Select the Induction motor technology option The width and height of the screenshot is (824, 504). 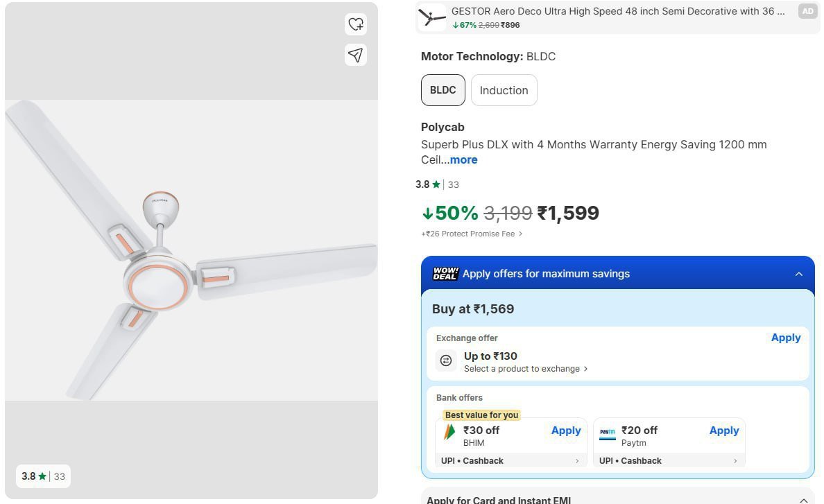point(504,90)
